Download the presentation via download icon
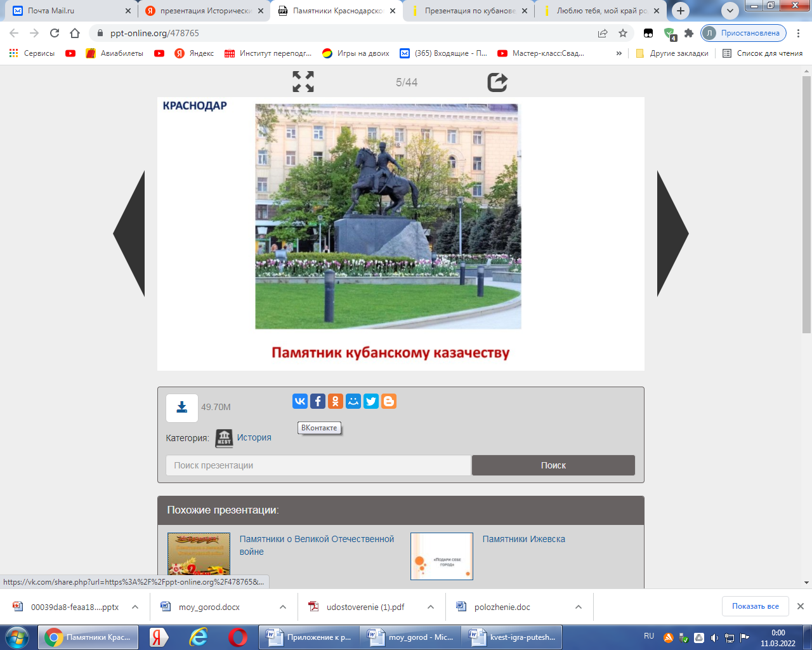Image resolution: width=812 pixels, height=650 pixels. coord(182,408)
